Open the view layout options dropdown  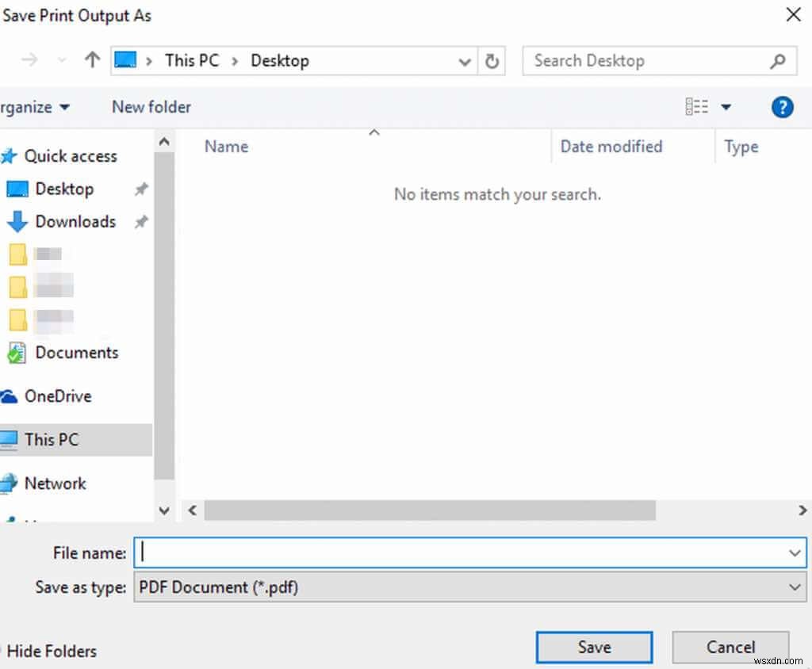tap(727, 106)
